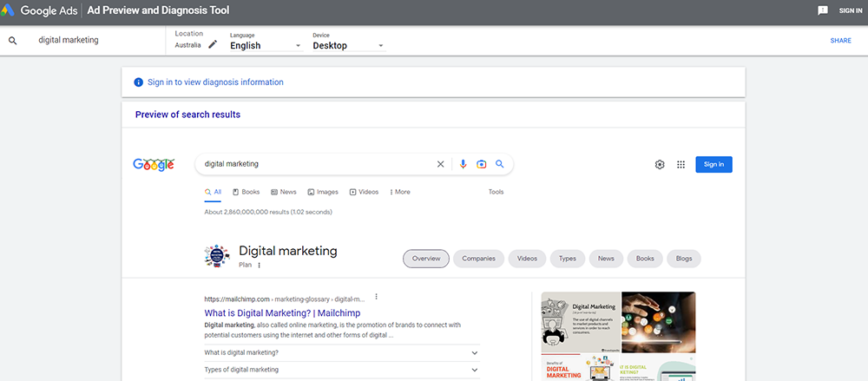Switch to the Images results tab
The height and width of the screenshot is (381, 868).
(x=323, y=192)
